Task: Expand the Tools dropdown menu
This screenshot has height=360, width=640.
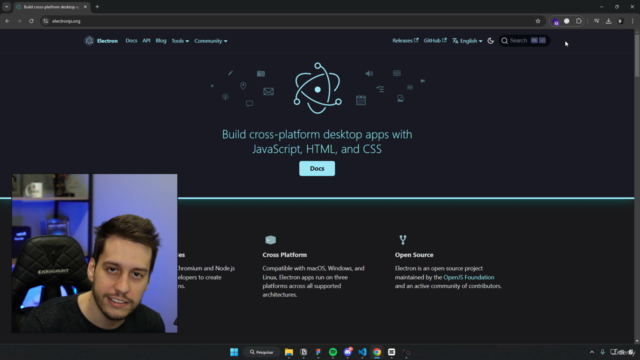Action: pyautogui.click(x=180, y=41)
